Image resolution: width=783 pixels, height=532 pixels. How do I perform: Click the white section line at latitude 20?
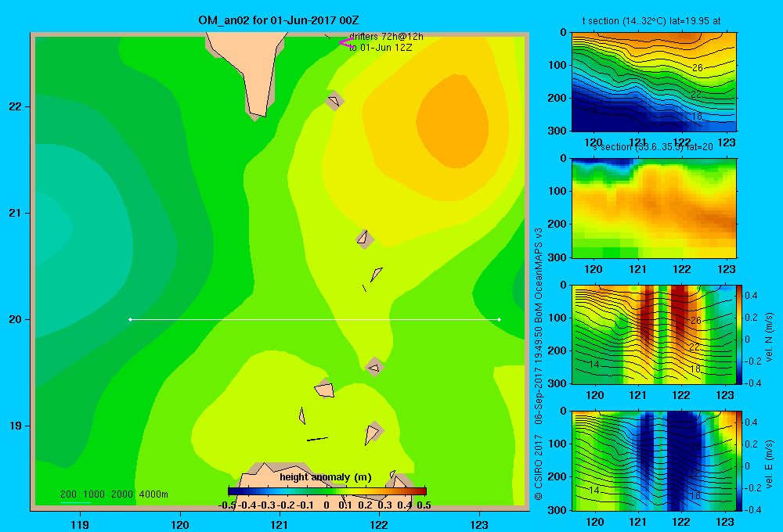(315, 319)
